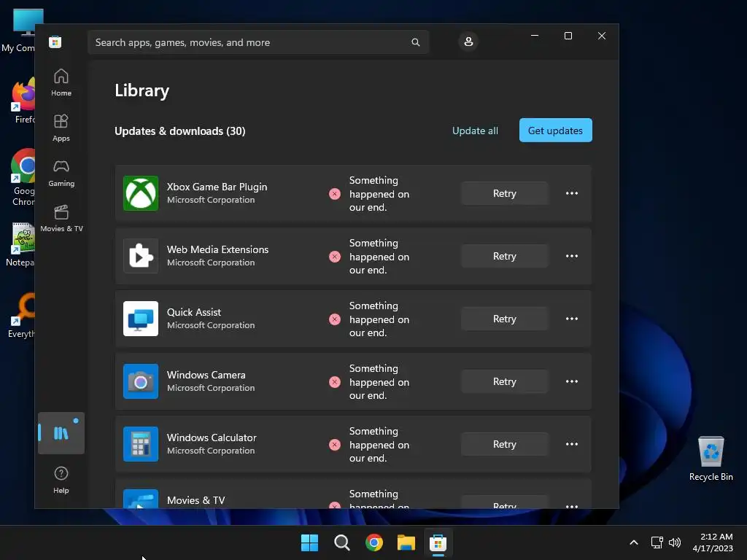Click the error icon for Xbox Game Bar Plugin

pyautogui.click(x=335, y=194)
